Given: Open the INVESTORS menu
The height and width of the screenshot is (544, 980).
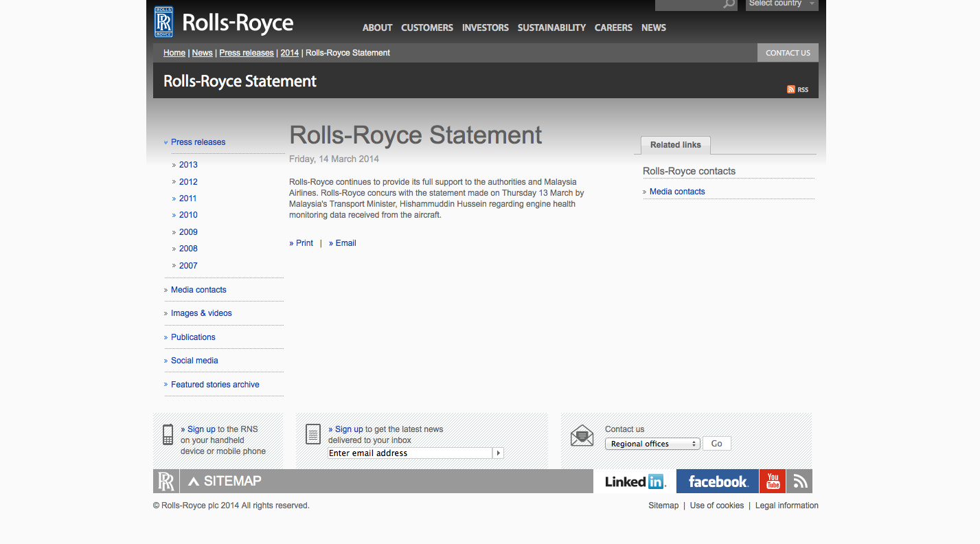Looking at the screenshot, I should tap(486, 27).
